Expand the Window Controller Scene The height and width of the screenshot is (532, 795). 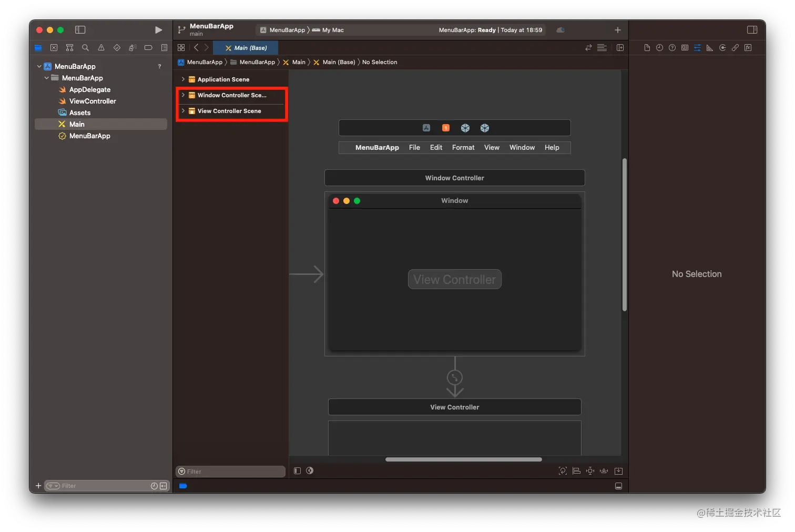183,95
